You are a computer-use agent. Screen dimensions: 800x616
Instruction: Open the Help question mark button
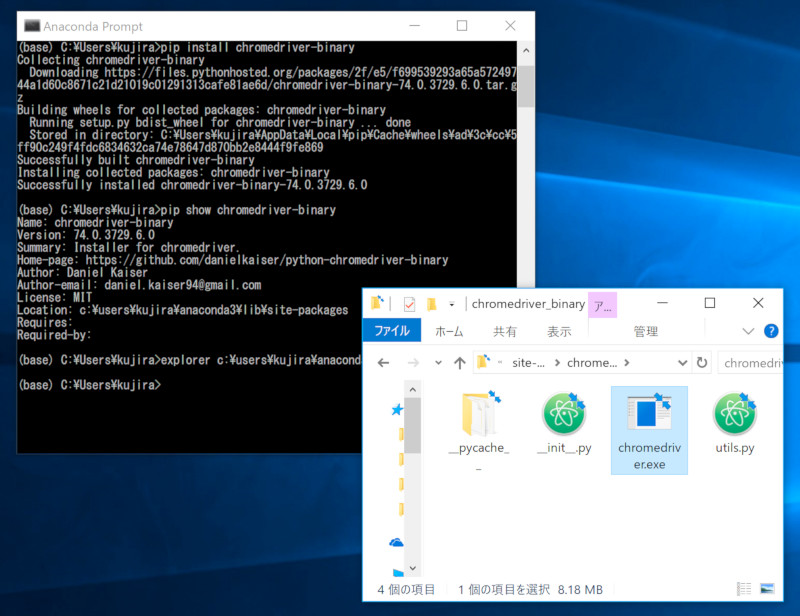[x=770, y=329]
